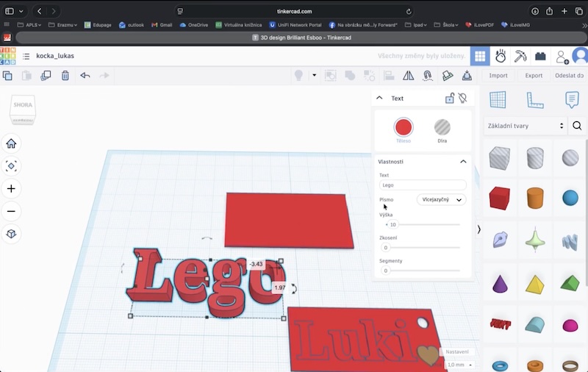Click the invite people icon
The height and width of the screenshot is (372, 588).
[562, 57]
